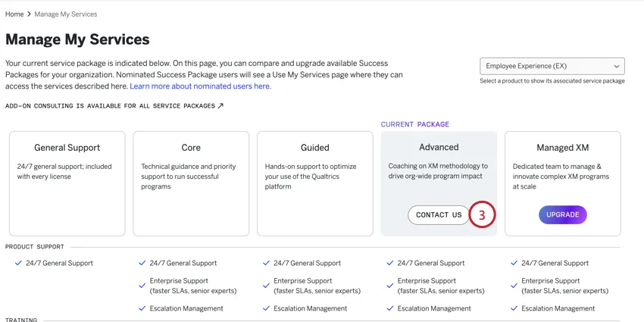Click the Core column Escalation Management checkmark

[142, 308]
